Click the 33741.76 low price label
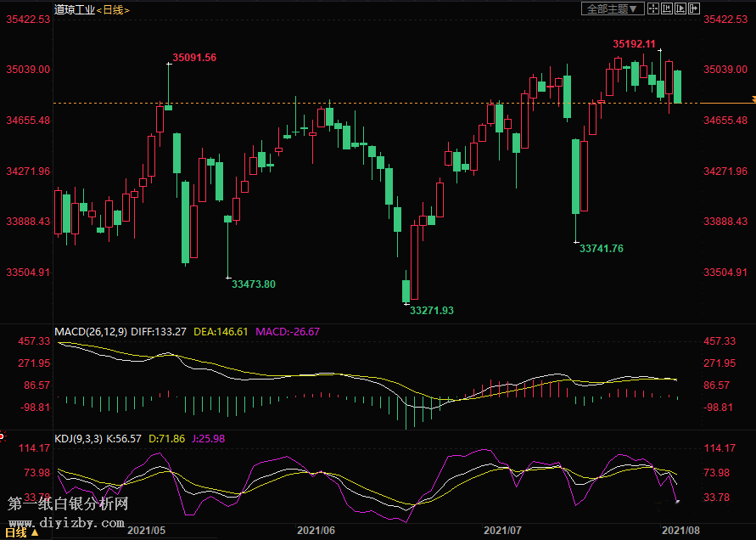This screenshot has width=756, height=540. click(601, 249)
